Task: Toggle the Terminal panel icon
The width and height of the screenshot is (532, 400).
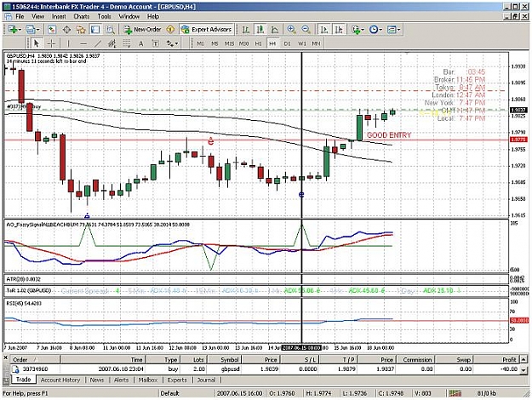Action: (95, 30)
